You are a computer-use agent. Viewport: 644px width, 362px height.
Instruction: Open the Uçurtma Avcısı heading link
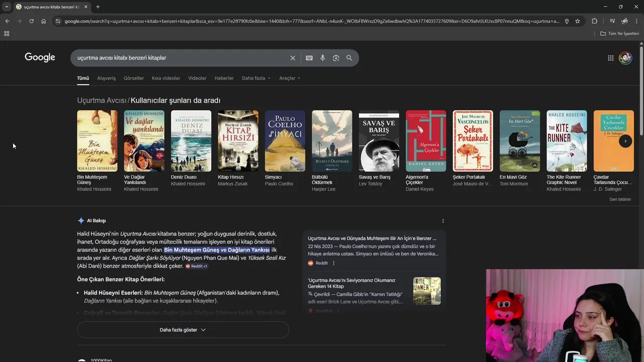point(102,101)
